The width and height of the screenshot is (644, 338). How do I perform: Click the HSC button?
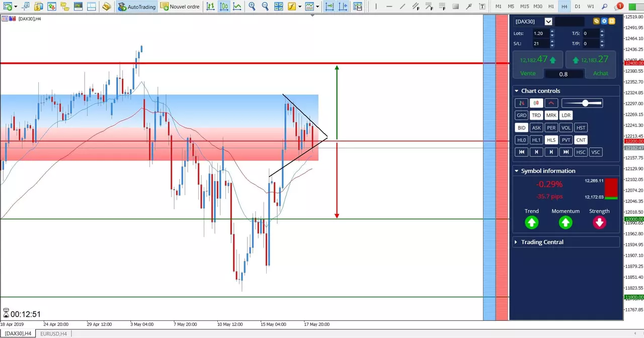[x=581, y=152]
